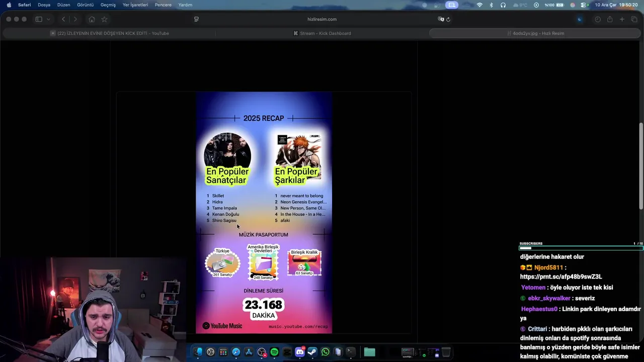Click username Yetomen in chat
Screen dimensions: 644x362
pyautogui.click(x=533, y=288)
